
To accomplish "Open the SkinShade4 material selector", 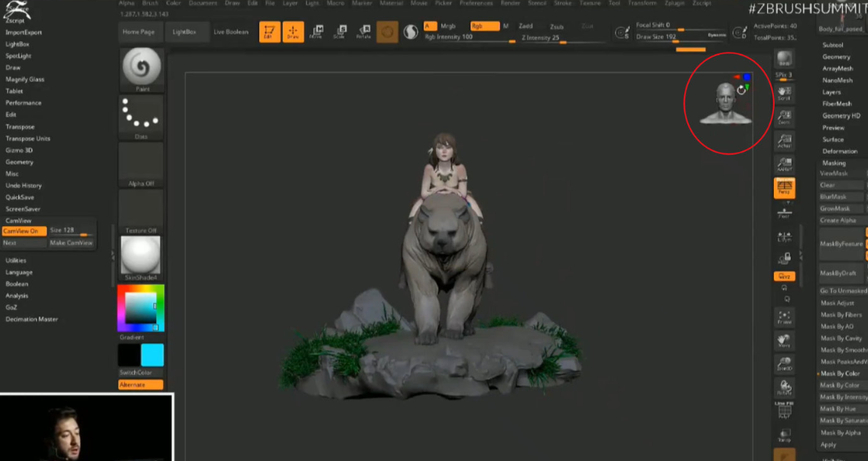I will tap(141, 258).
